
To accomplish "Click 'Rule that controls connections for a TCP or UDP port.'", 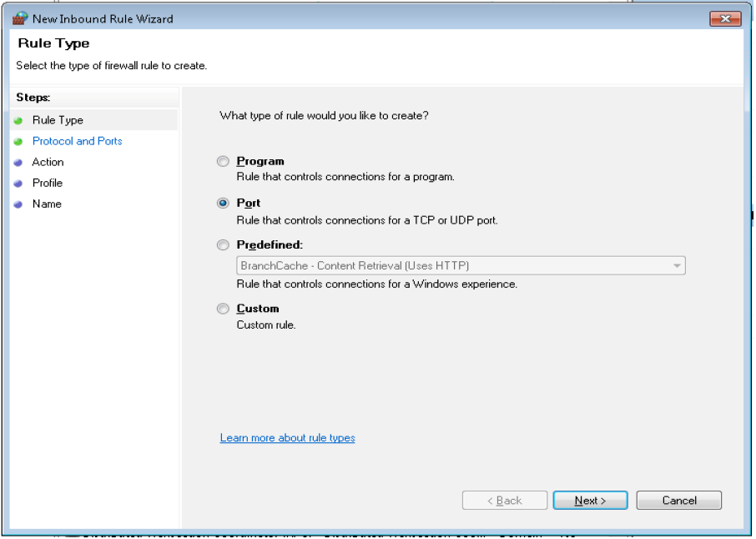I will [367, 220].
